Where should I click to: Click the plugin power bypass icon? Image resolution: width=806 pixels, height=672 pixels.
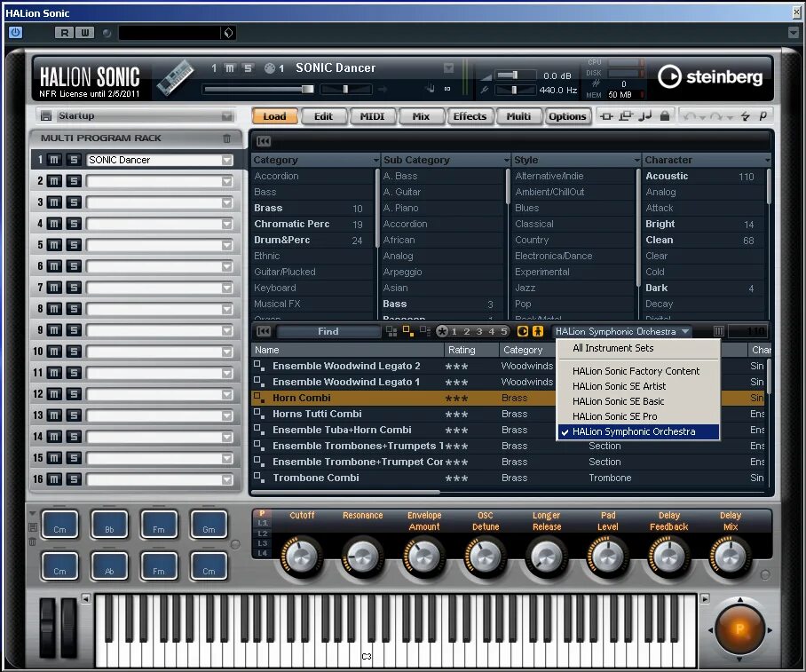tap(15, 32)
